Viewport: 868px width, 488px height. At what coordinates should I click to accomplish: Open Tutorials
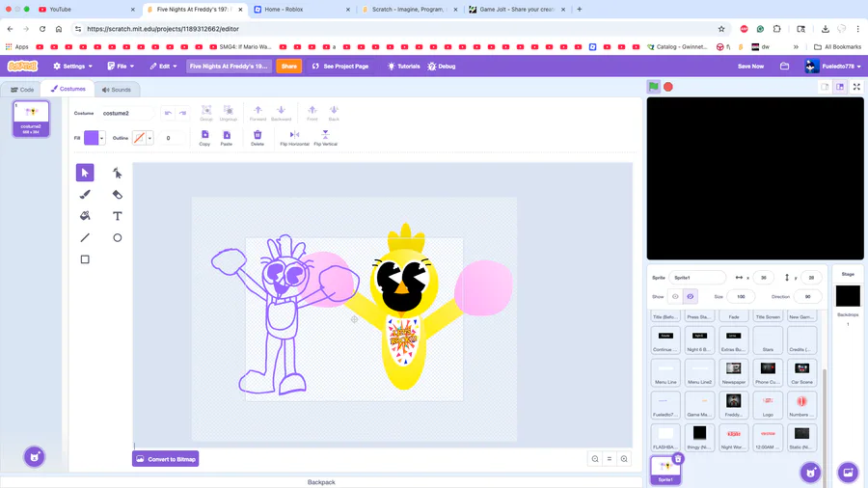(403, 67)
